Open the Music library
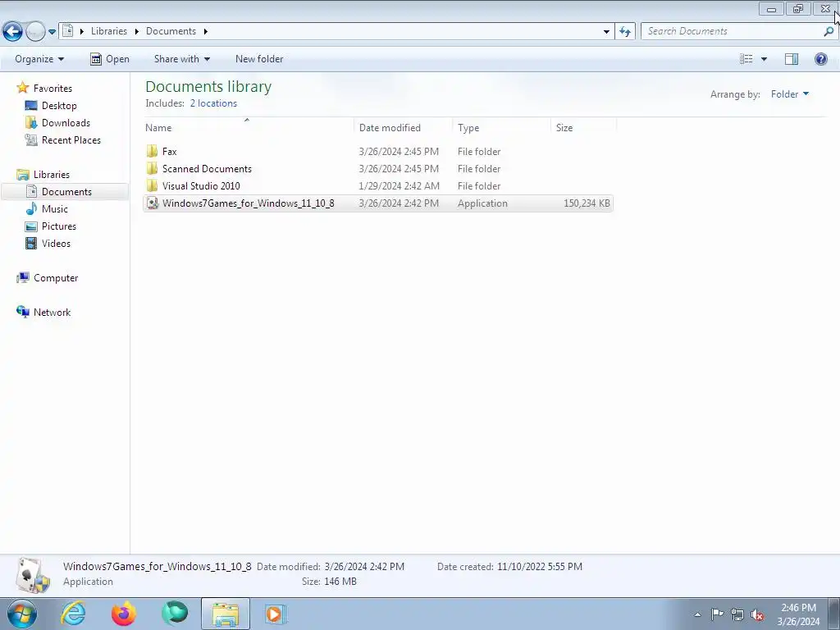 pos(47,209)
